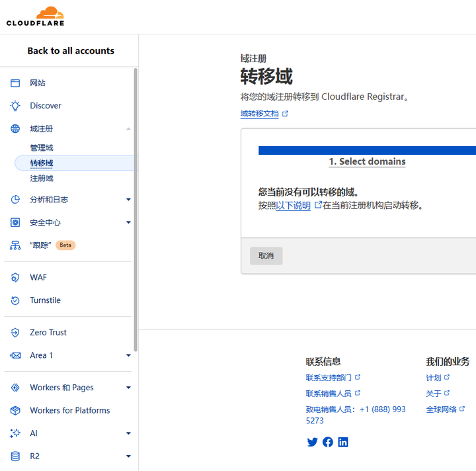Expand the 安全中心 dropdown arrow
Image resolution: width=476 pixels, height=471 pixels.
click(x=128, y=222)
